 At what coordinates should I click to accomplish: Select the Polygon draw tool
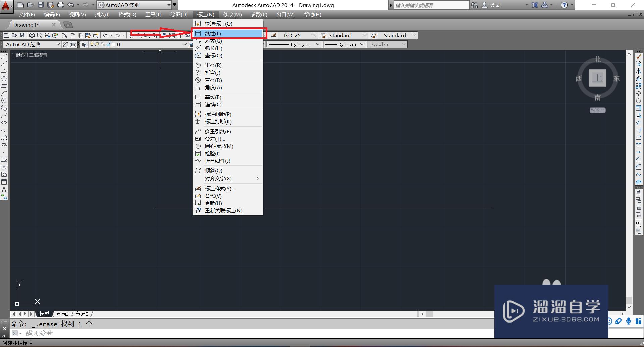[x=4, y=79]
